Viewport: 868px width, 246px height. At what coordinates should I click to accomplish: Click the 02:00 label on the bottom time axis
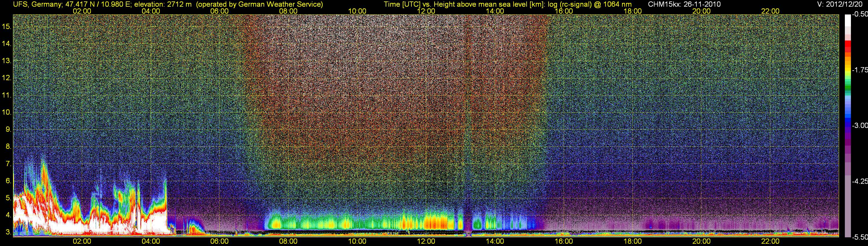[82, 241]
